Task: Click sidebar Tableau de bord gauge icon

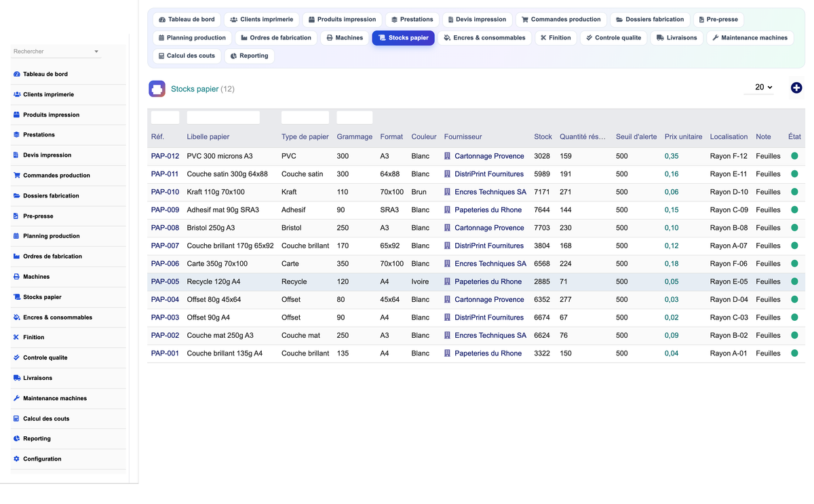Action: pos(17,74)
